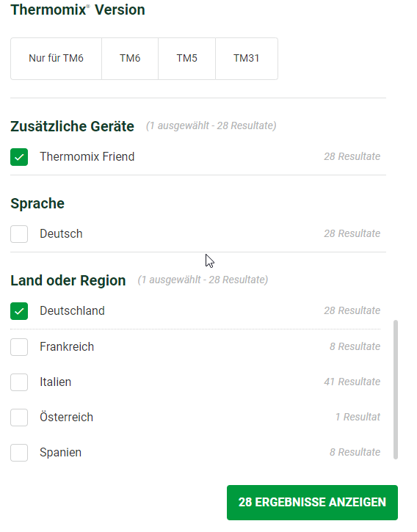Tick the Deutsch language checkbox
Viewport: 417px width, 532px height.
(19, 234)
